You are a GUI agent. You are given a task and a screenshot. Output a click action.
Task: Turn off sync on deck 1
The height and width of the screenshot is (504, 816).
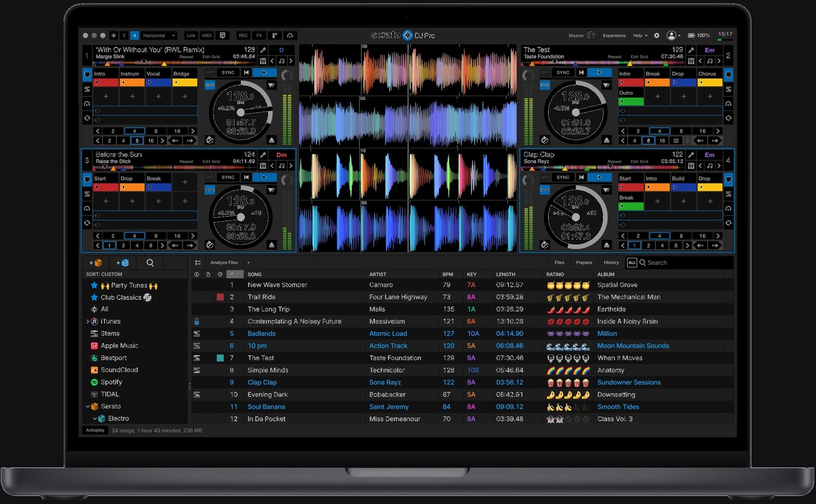tap(210, 73)
